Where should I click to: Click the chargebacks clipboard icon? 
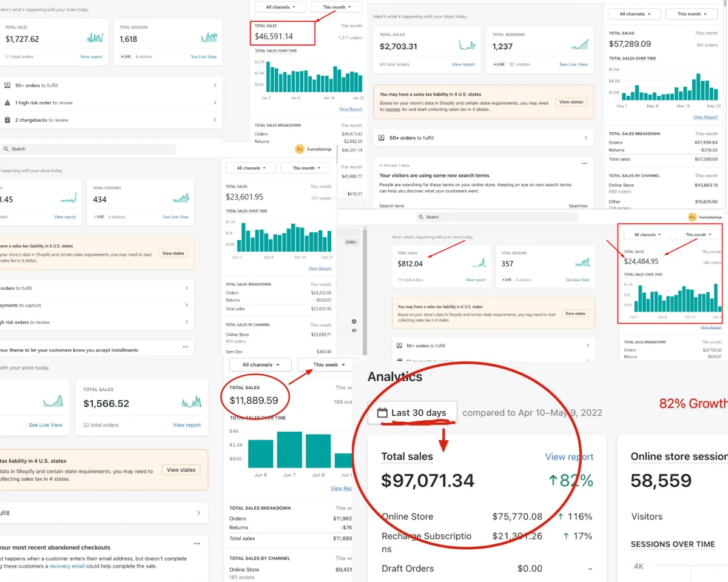click(x=7, y=120)
